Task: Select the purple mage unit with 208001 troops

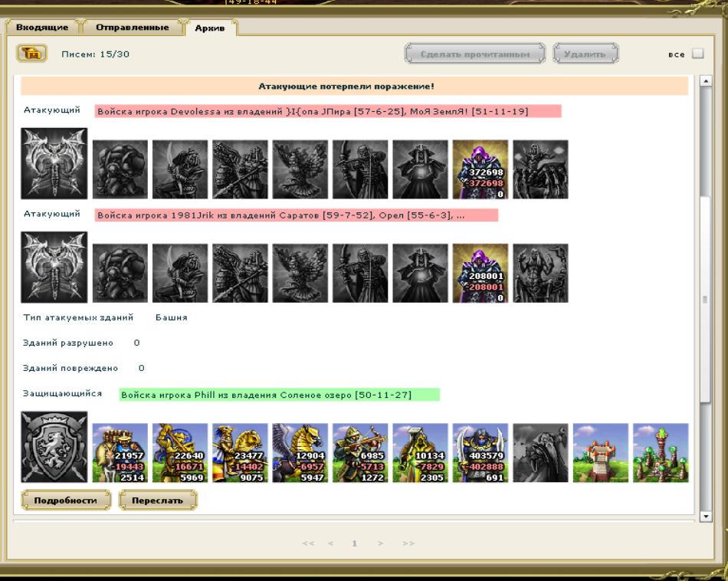Action: [x=480, y=274]
